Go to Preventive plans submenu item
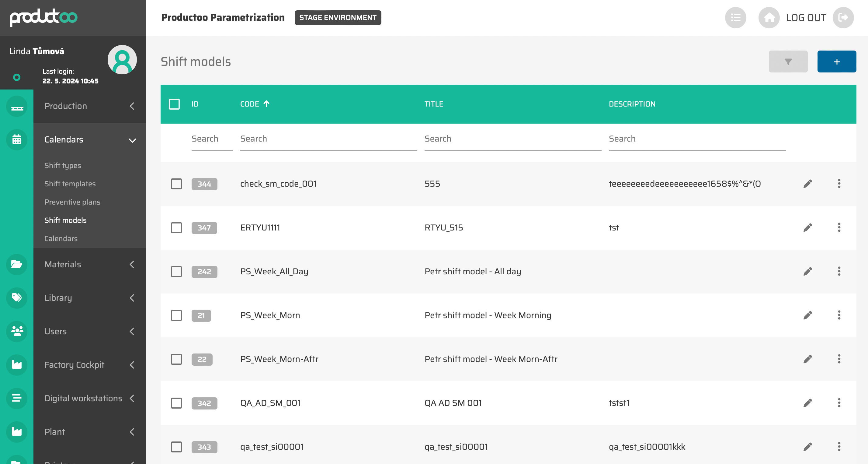 72,202
